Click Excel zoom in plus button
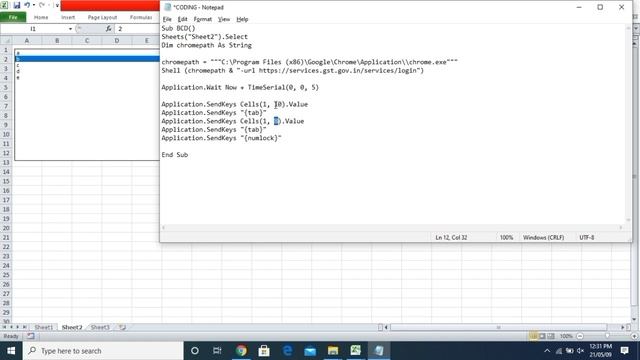The width and height of the screenshot is (640, 360). click(635, 336)
